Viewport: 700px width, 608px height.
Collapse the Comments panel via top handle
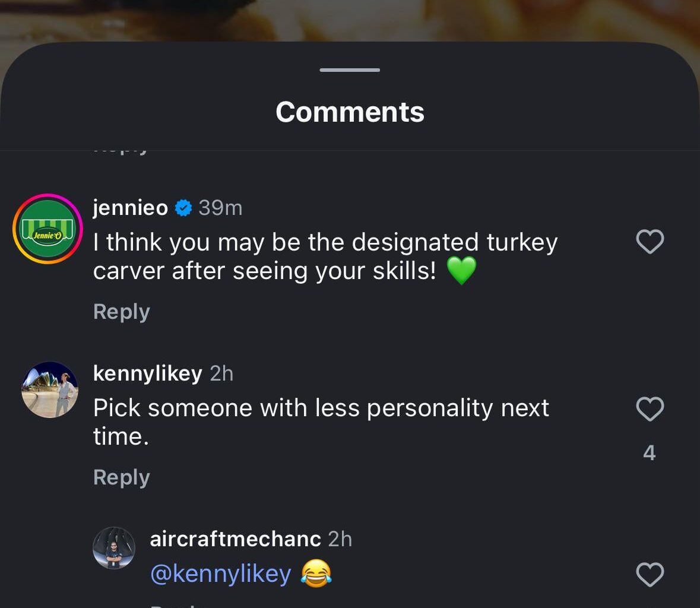(349, 69)
